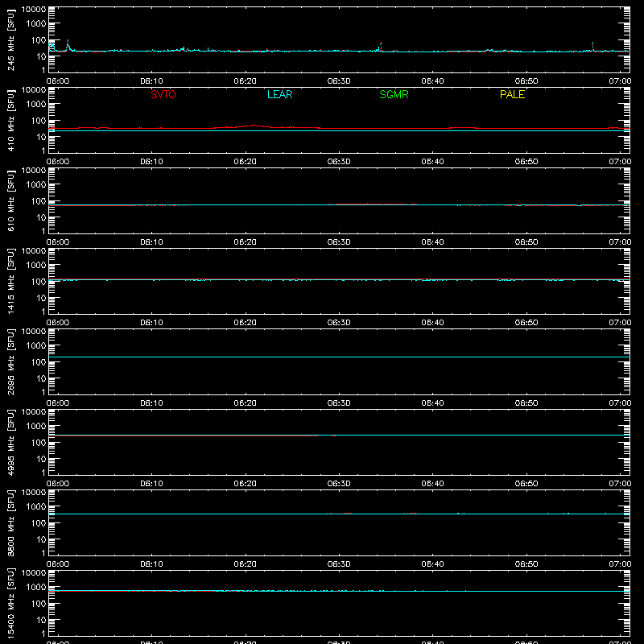Select the 4995 MHz [SFU] axis title
Screen dimensions: 644x644
pos(10,442)
